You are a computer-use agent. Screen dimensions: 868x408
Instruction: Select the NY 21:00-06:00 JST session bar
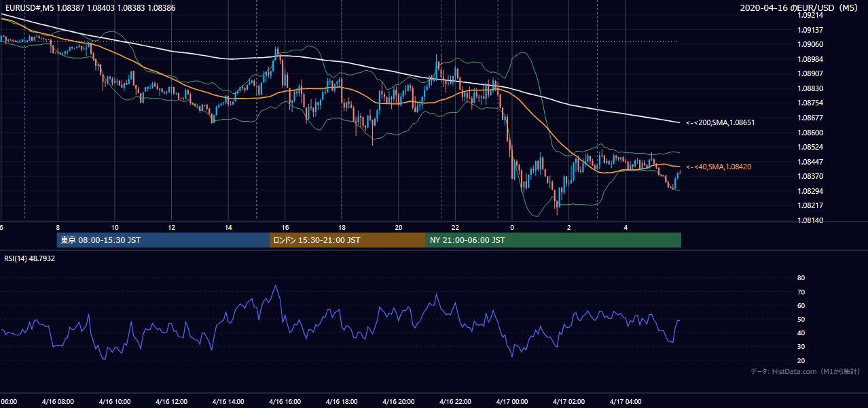click(x=554, y=240)
